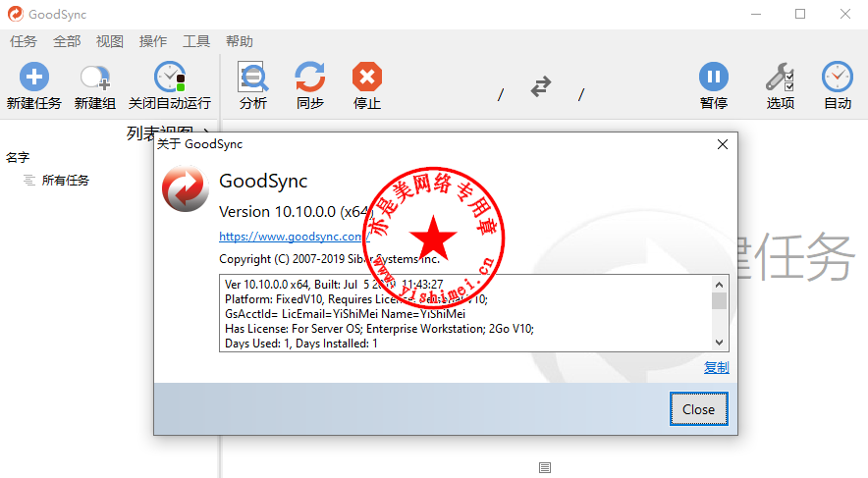Open auto settings with the 自动 clock icon
This screenshot has width=868, height=478.
tap(837, 77)
